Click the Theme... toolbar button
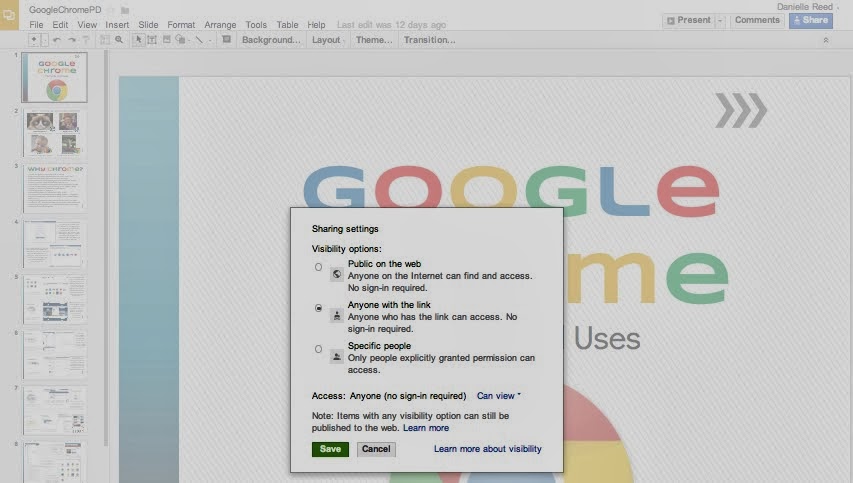This screenshot has width=853, height=483. point(374,40)
